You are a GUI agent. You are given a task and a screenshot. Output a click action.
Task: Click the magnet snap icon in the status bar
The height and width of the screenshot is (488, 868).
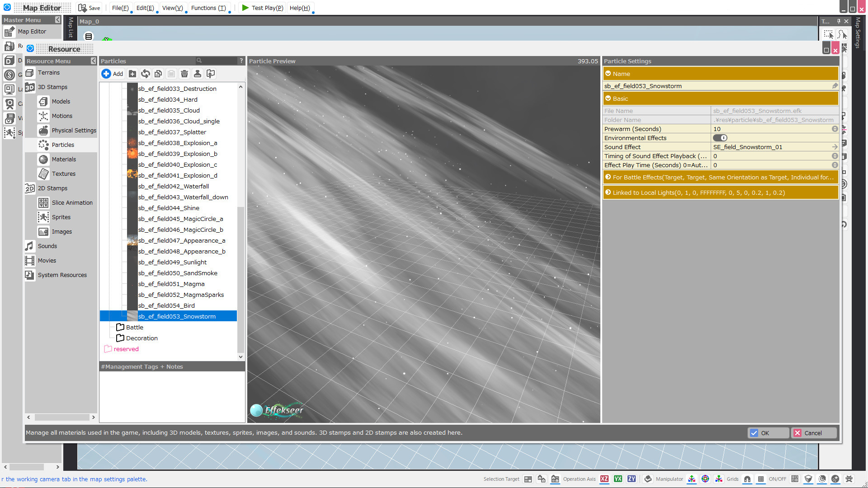tap(747, 479)
